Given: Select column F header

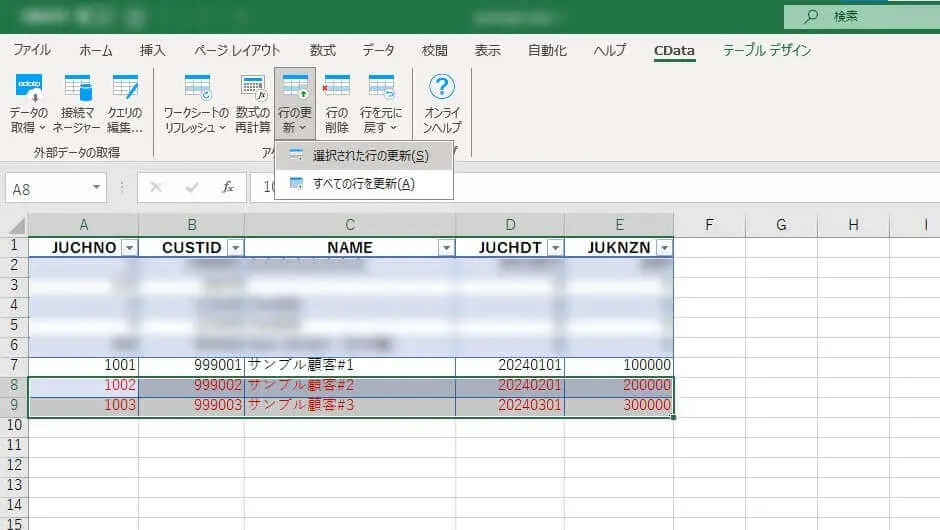Looking at the screenshot, I should pyautogui.click(x=709, y=225).
